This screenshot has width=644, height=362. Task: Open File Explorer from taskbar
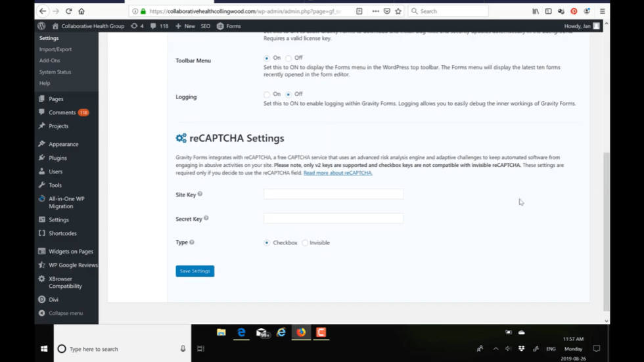[221, 332]
